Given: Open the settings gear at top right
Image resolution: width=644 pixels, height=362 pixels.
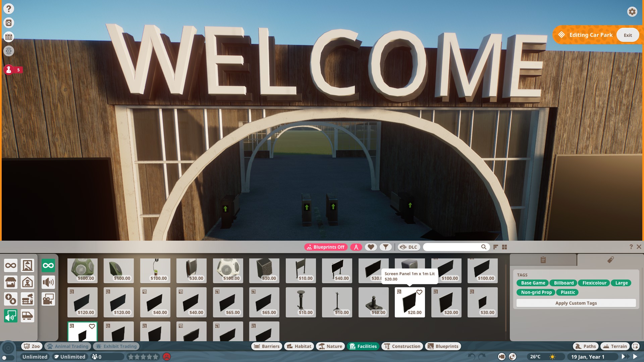Looking at the screenshot, I should [632, 12].
